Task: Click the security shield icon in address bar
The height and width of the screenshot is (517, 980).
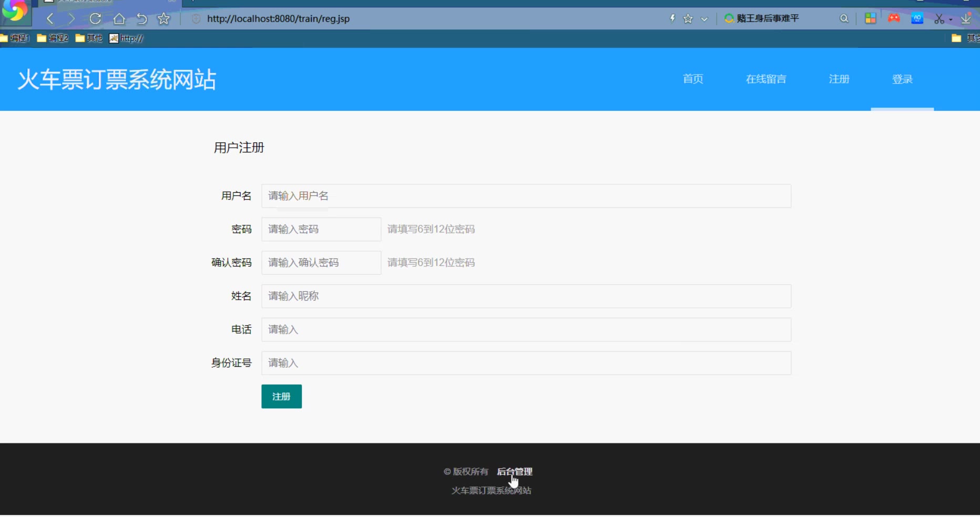Action: (x=196, y=19)
